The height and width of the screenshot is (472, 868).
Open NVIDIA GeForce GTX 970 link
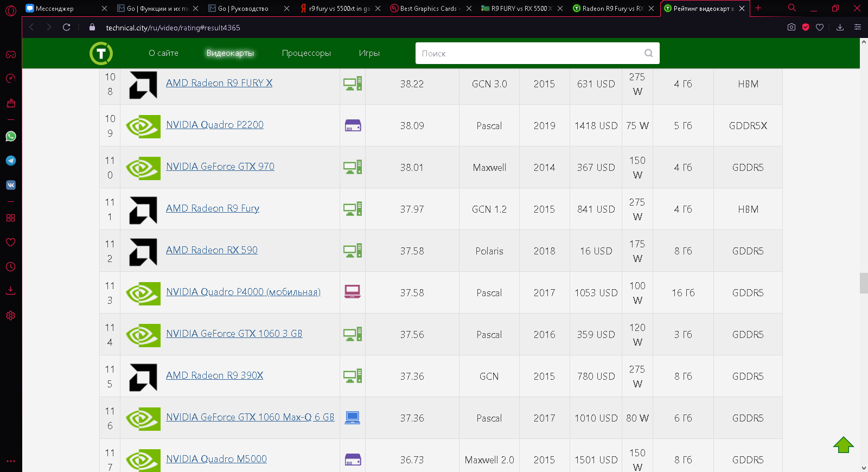(220, 167)
